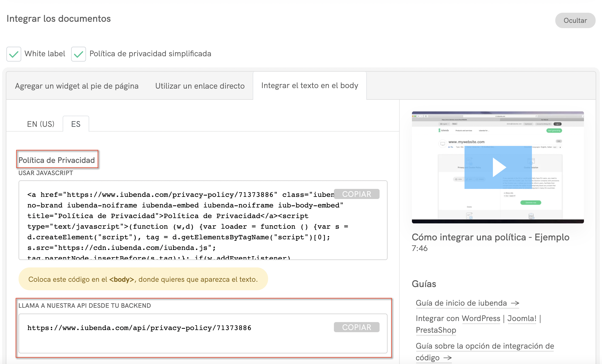Toggle Política de privacidad simplificada checkbox
Viewport: 602px width, 364px height.
(x=79, y=54)
